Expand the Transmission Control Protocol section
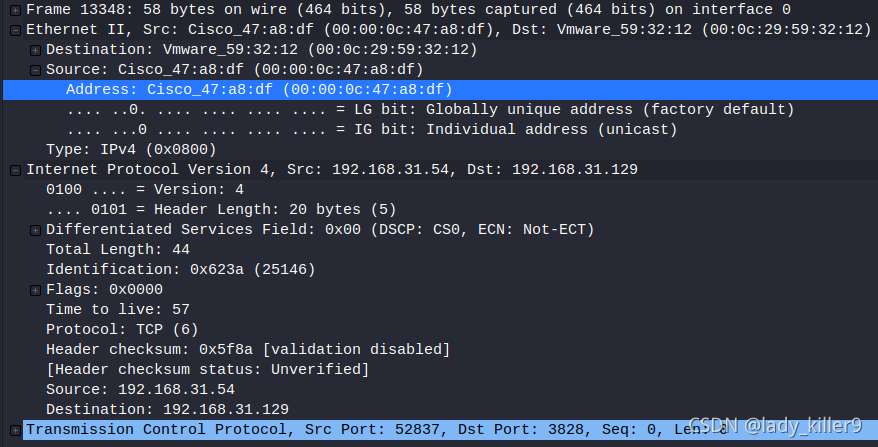This screenshot has height=447, width=878. coord(15,430)
